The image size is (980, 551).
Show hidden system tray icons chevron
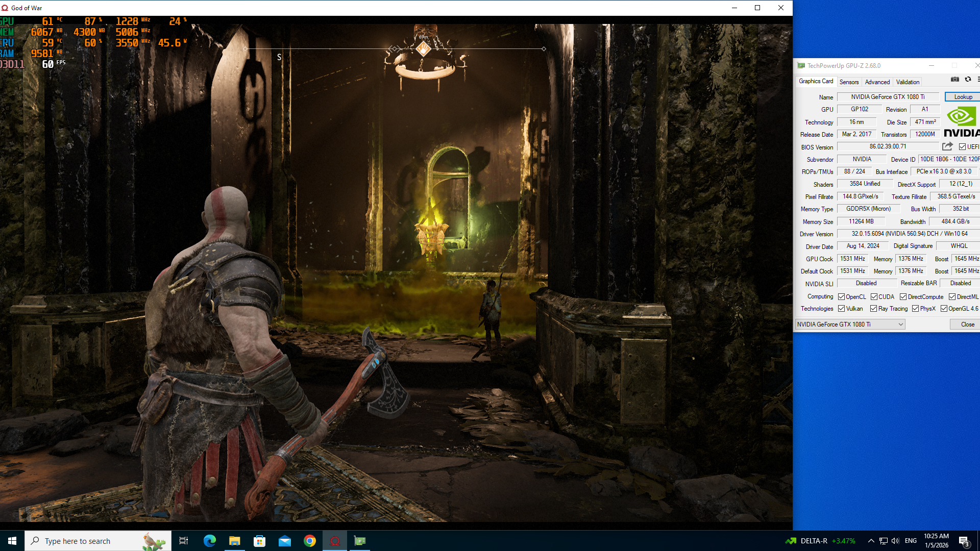(x=871, y=541)
